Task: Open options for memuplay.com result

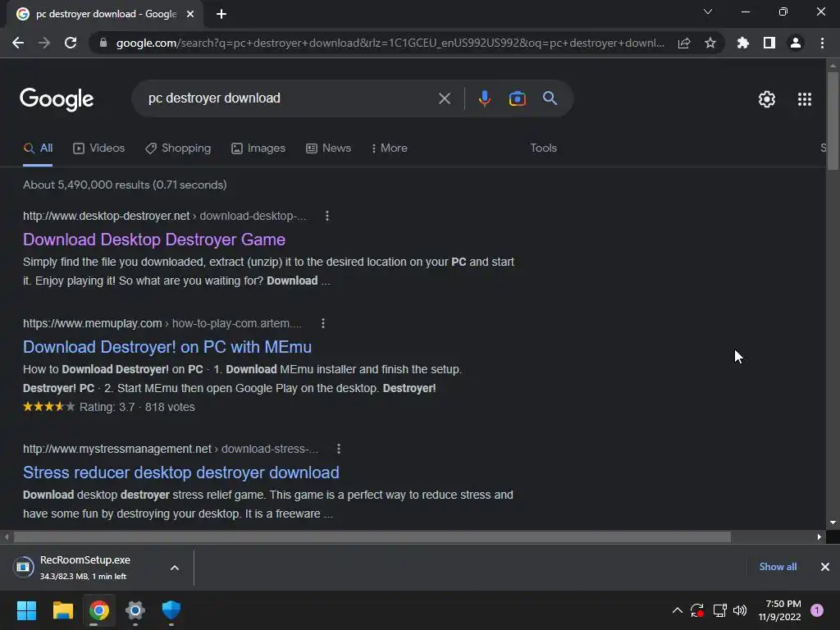Action: click(x=322, y=323)
